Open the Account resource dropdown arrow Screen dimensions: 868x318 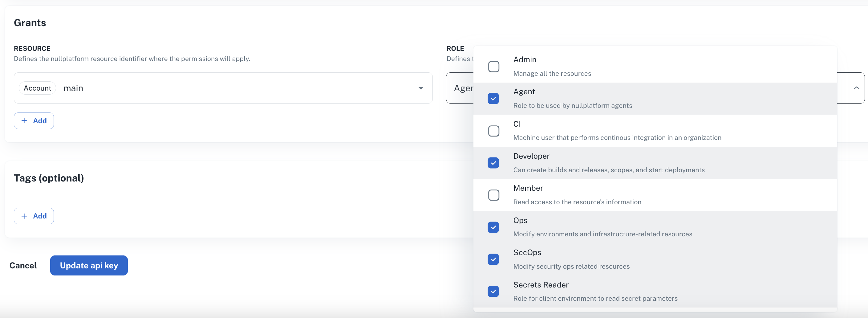pyautogui.click(x=420, y=88)
